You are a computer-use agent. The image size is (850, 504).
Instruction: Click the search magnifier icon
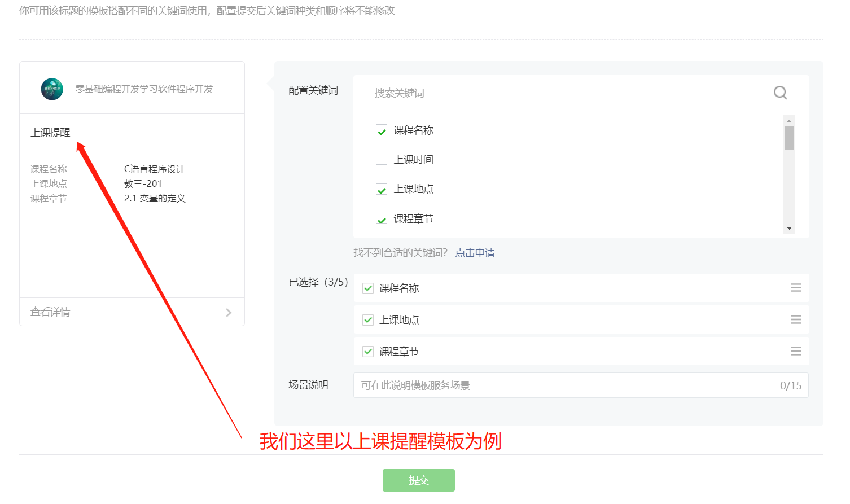780,93
